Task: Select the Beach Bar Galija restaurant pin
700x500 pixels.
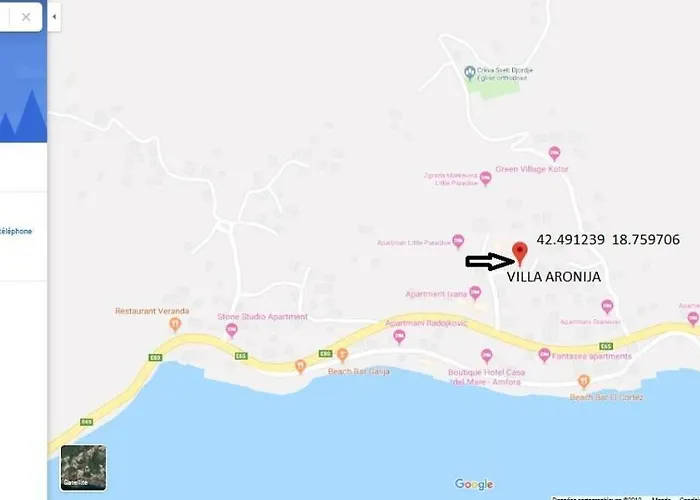Action: (300, 367)
